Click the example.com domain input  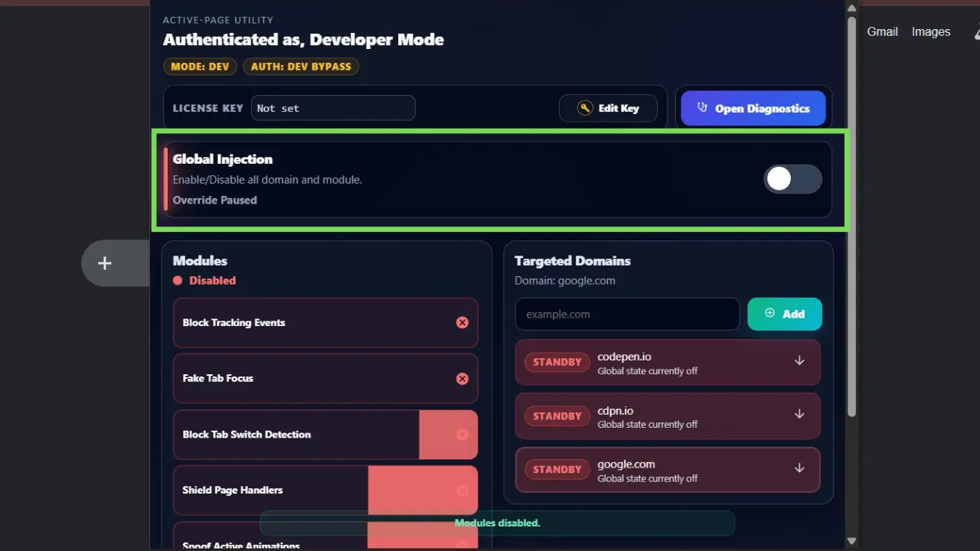tap(627, 314)
